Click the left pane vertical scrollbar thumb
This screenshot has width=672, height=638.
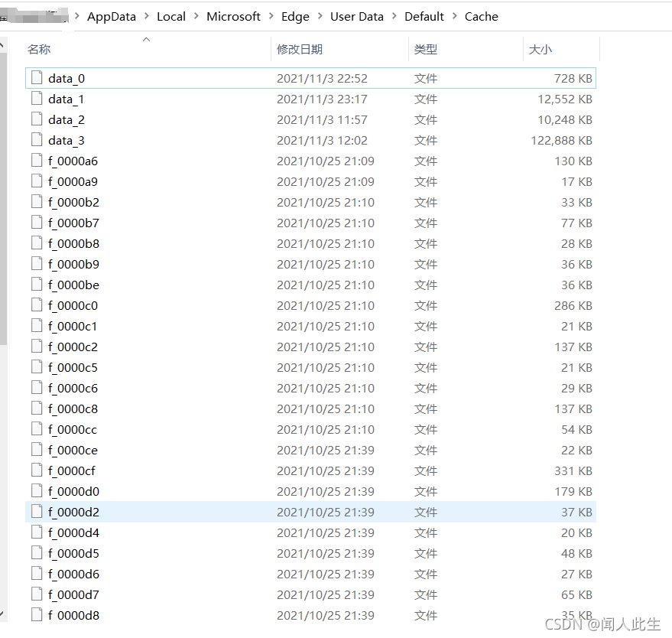coord(3,199)
